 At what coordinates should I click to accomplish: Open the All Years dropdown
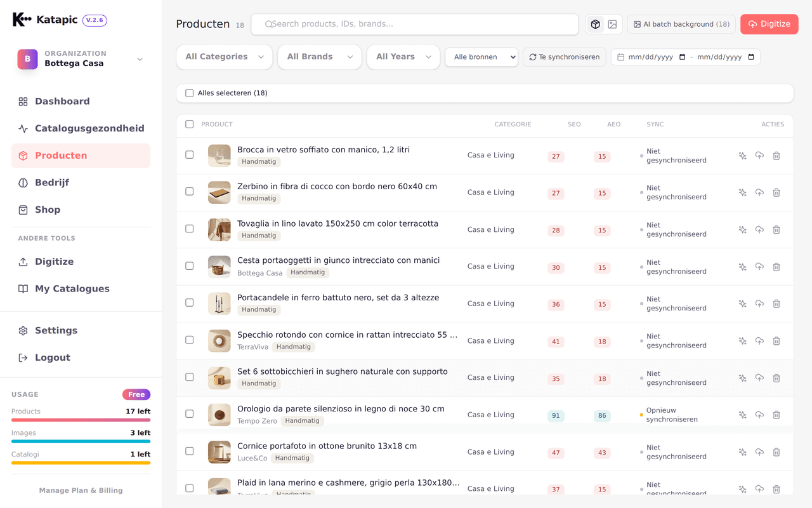403,57
